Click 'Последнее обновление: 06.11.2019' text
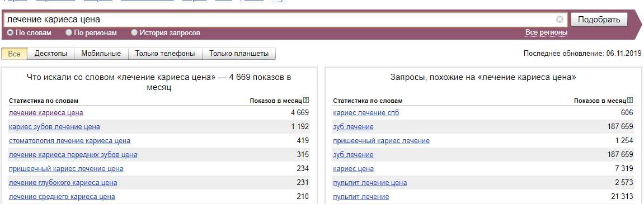 [x=582, y=54]
